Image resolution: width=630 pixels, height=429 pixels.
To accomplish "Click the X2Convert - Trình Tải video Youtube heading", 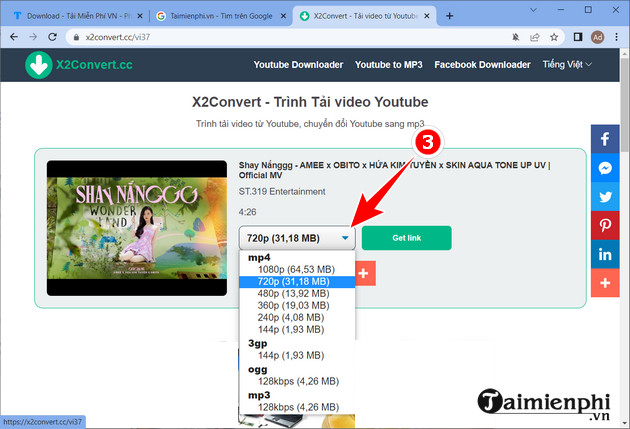I will pyautogui.click(x=310, y=102).
